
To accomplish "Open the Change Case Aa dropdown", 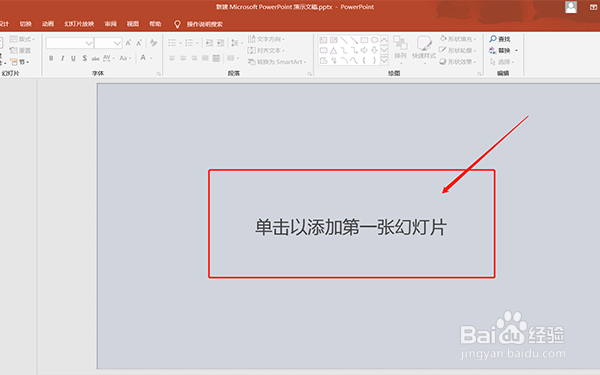I will click(x=125, y=58).
